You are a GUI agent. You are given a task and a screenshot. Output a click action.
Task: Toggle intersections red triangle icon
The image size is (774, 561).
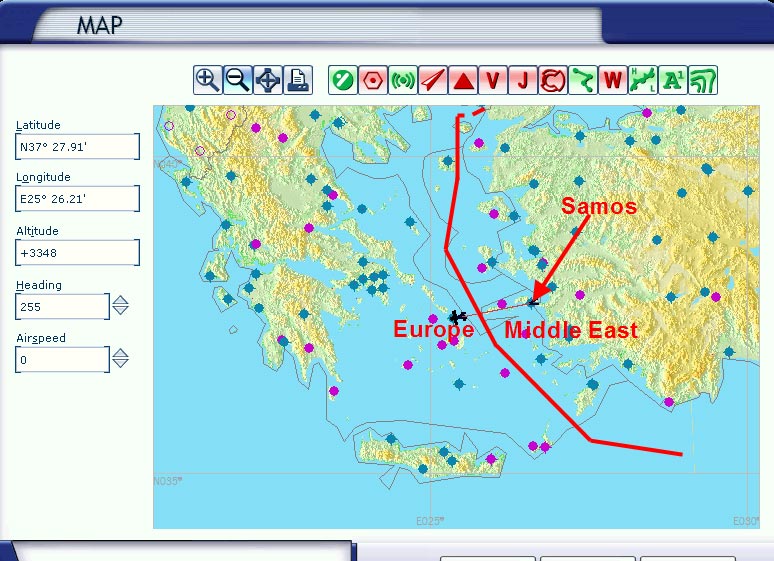coord(463,80)
